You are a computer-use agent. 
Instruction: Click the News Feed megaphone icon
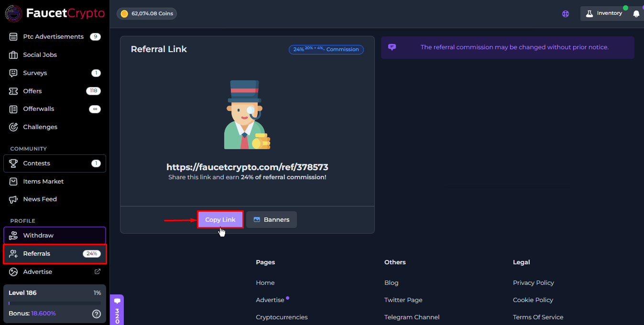point(13,199)
